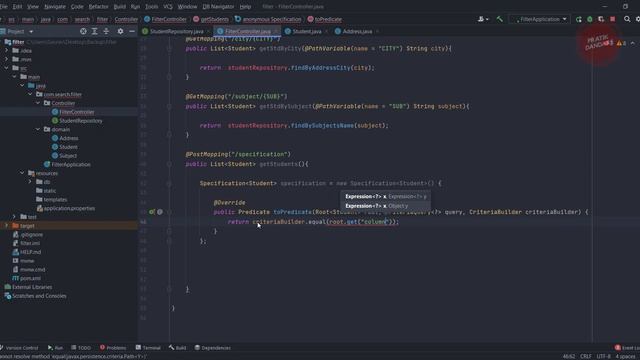This screenshot has height=360, width=640.
Task: Collapse the domain package in tree
Action: click(38, 129)
